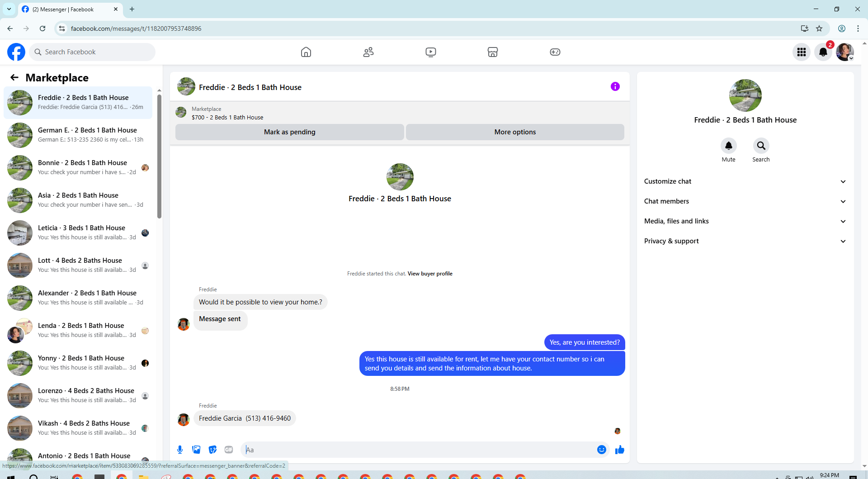This screenshot has height=479, width=868.
Task: Click Freddie's avatar beside phone number message
Action: click(184, 419)
